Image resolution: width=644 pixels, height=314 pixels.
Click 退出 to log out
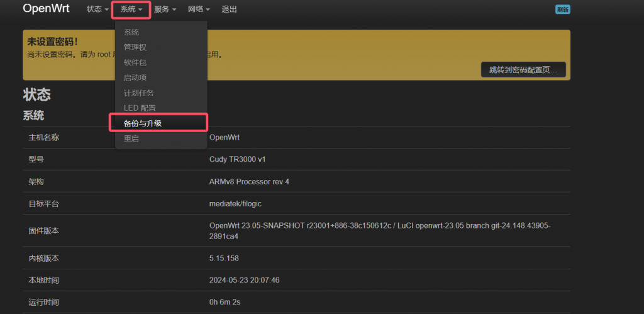[229, 9]
